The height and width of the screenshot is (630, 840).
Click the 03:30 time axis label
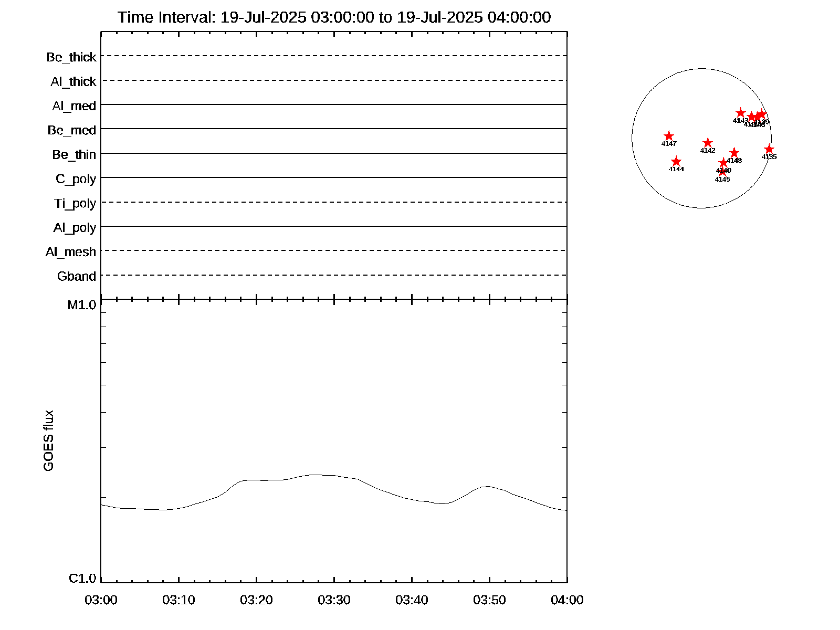tap(334, 600)
